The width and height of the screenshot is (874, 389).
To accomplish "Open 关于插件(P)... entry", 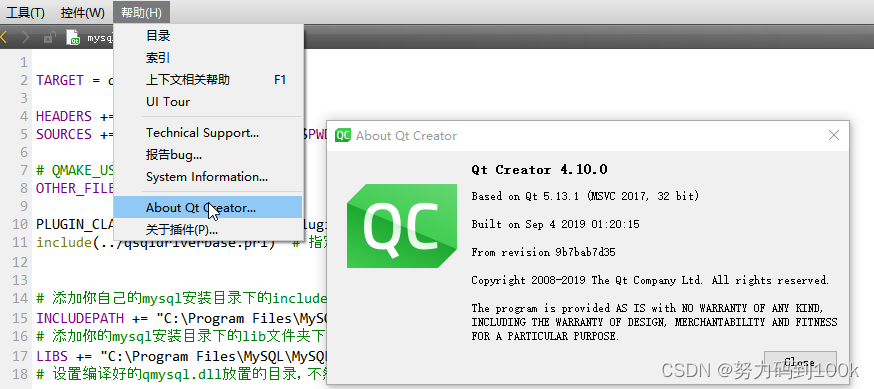I will [x=208, y=229].
